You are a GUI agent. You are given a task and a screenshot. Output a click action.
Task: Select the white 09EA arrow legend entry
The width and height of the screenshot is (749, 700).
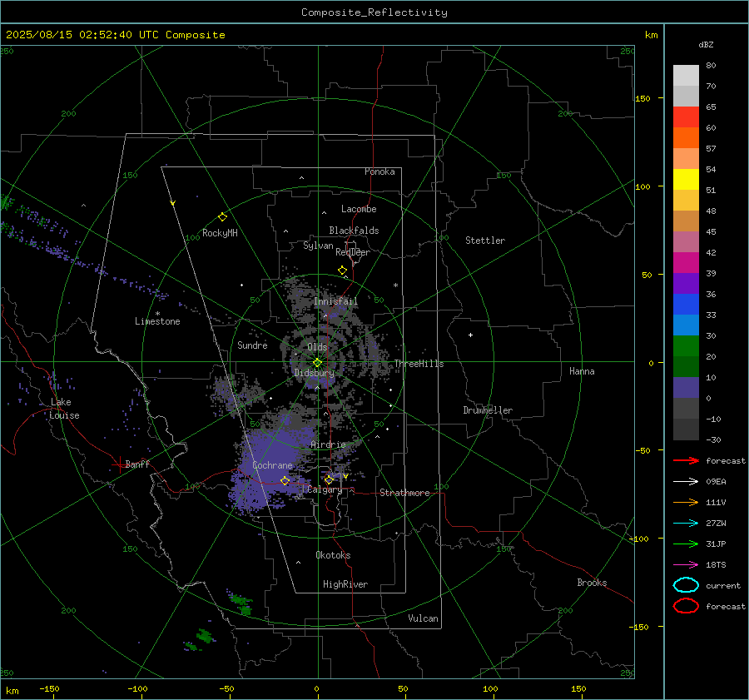(686, 482)
